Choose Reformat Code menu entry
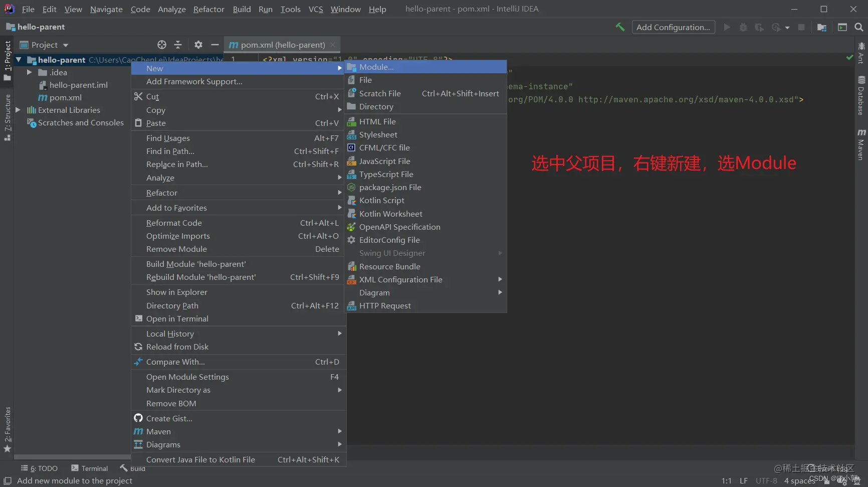This screenshot has height=487, width=868. coord(239,223)
